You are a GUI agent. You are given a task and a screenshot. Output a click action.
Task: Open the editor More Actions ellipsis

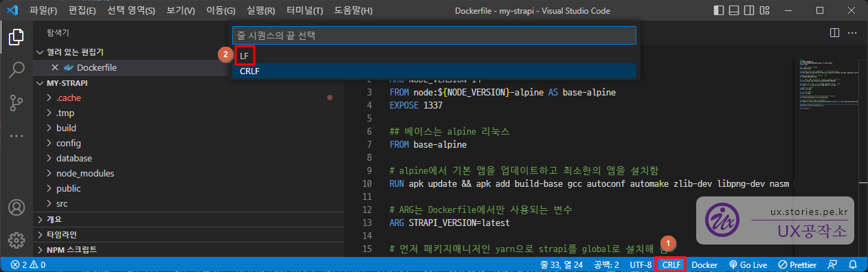point(853,32)
